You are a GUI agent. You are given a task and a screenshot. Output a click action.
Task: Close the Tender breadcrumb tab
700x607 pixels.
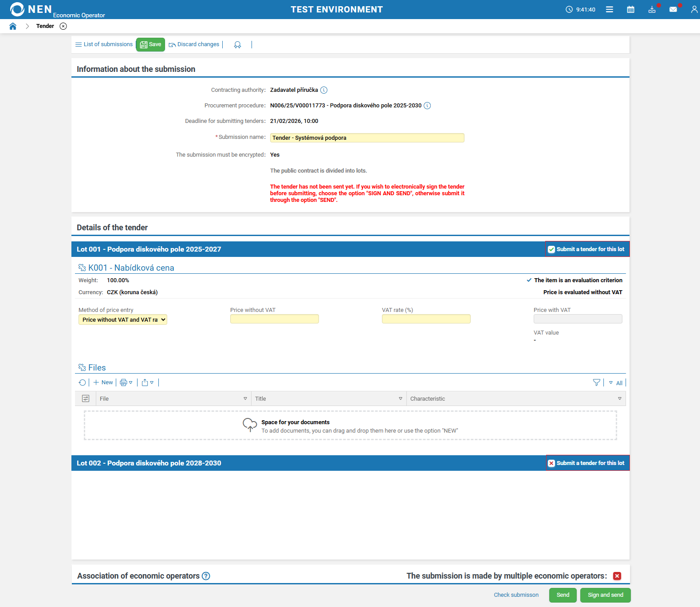(63, 26)
